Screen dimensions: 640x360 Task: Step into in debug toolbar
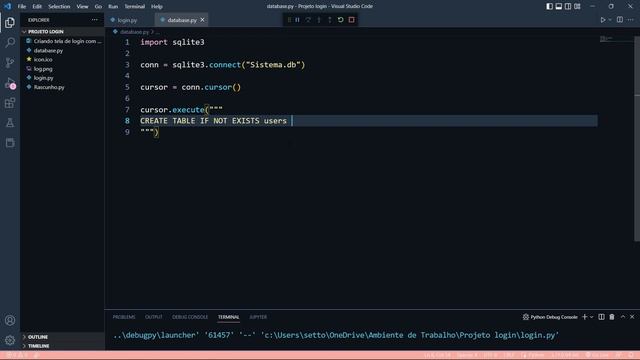coord(319,20)
